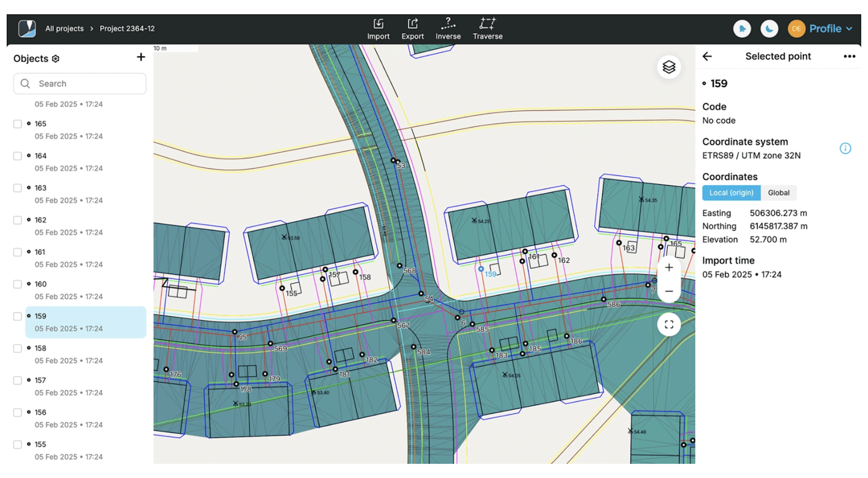Check the checkbox for point 165
868x478 pixels.
point(18,124)
